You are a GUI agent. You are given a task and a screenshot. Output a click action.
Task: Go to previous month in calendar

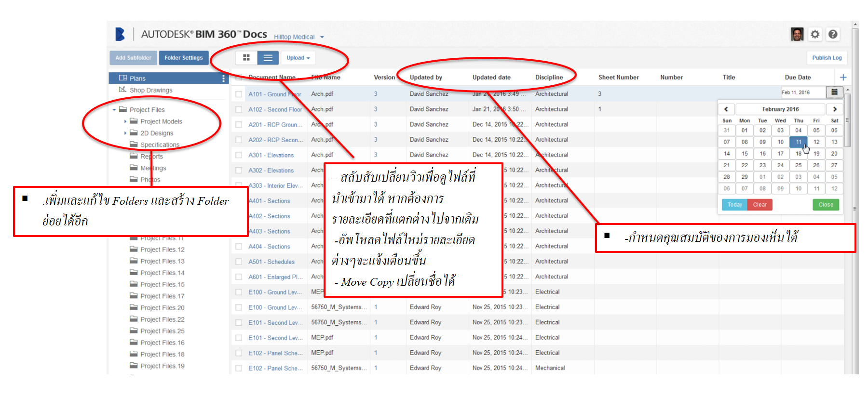tap(726, 109)
